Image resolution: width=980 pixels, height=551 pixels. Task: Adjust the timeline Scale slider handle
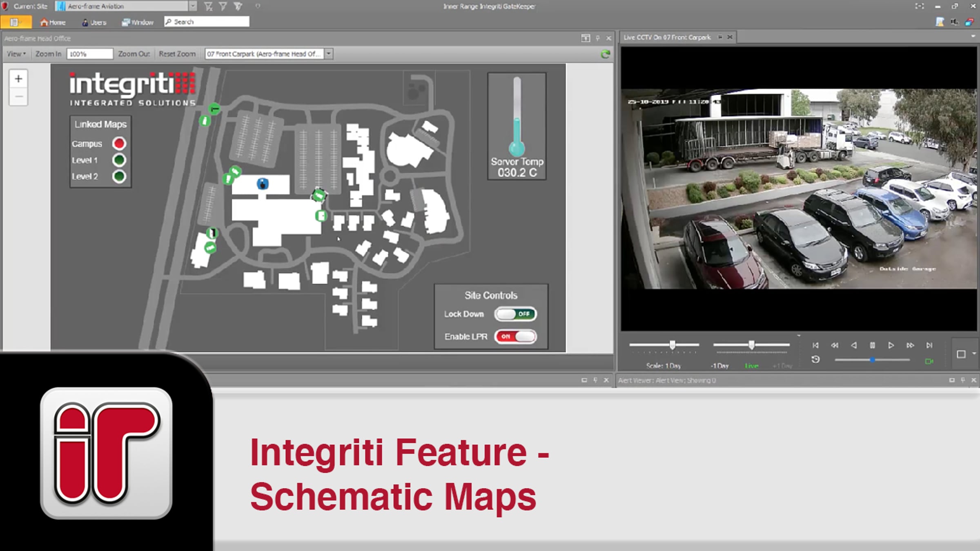[672, 345]
